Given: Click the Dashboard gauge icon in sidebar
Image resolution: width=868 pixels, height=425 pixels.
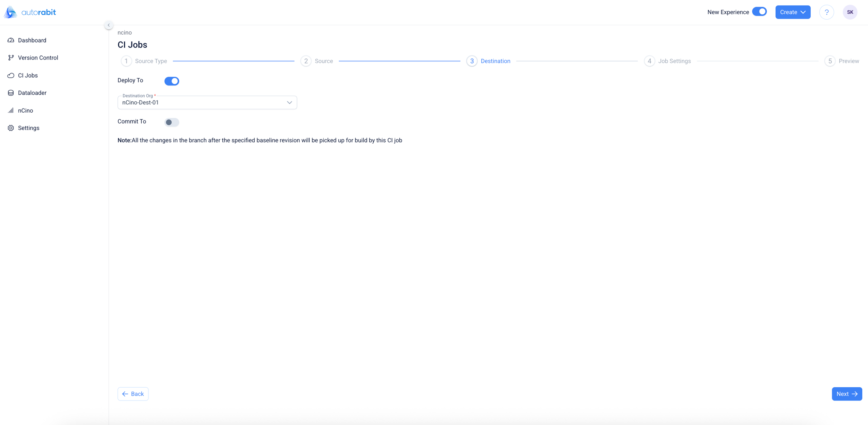Looking at the screenshot, I should point(11,40).
